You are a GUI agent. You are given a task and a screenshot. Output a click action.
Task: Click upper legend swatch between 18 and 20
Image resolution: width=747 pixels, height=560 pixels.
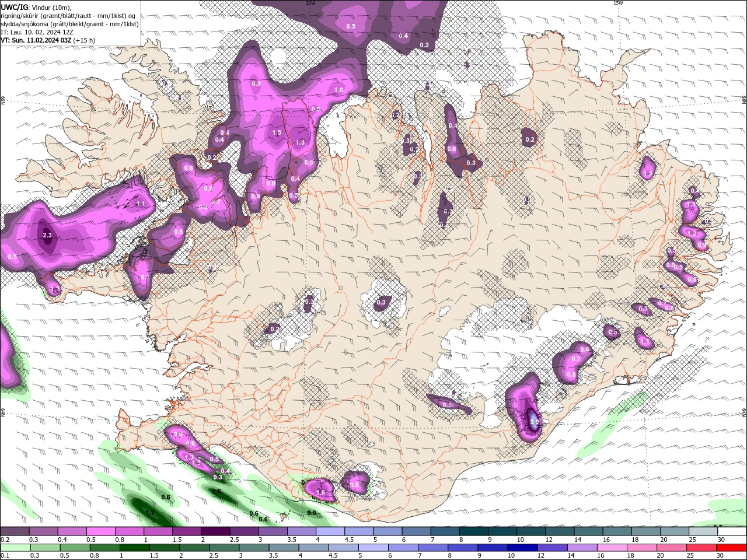click(x=645, y=531)
